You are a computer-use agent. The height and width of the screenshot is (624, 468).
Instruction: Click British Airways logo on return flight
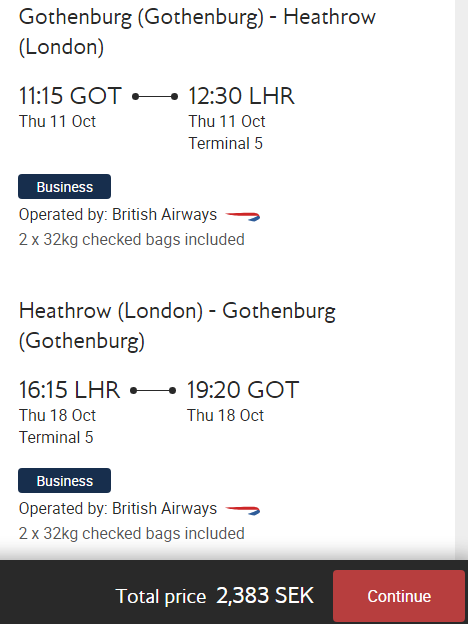tap(243, 510)
